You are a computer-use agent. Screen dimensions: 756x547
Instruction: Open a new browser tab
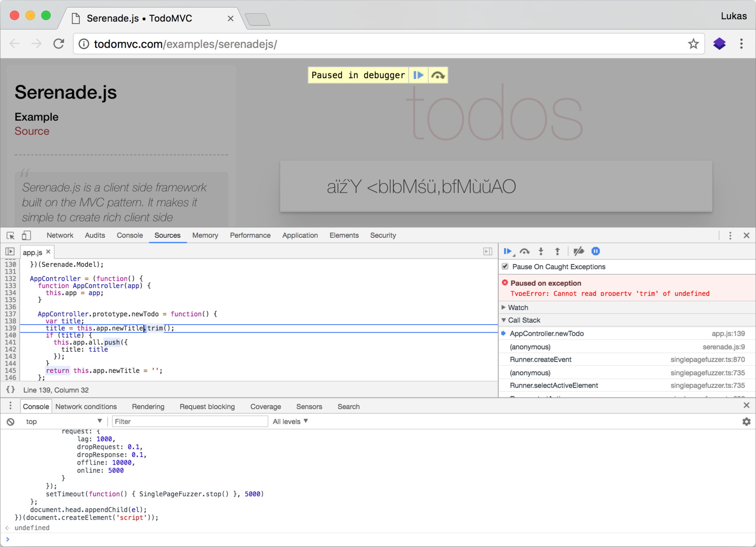click(x=258, y=19)
